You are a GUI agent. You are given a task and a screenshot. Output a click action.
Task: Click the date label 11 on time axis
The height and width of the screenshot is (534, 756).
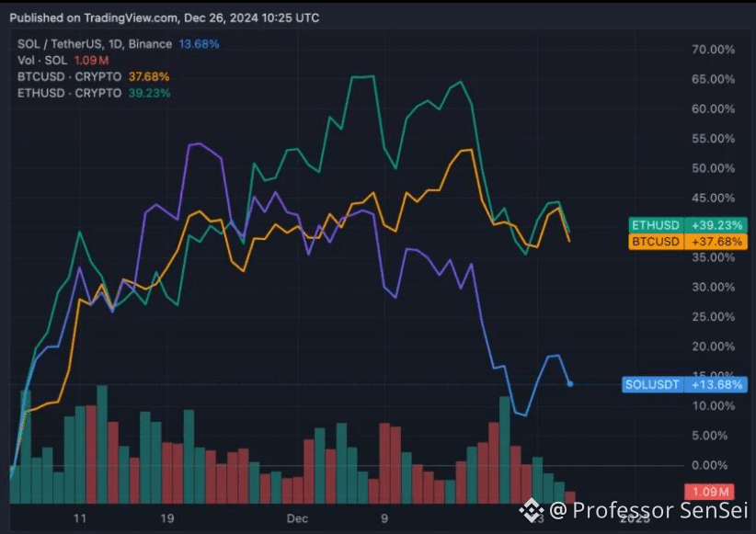point(80,518)
